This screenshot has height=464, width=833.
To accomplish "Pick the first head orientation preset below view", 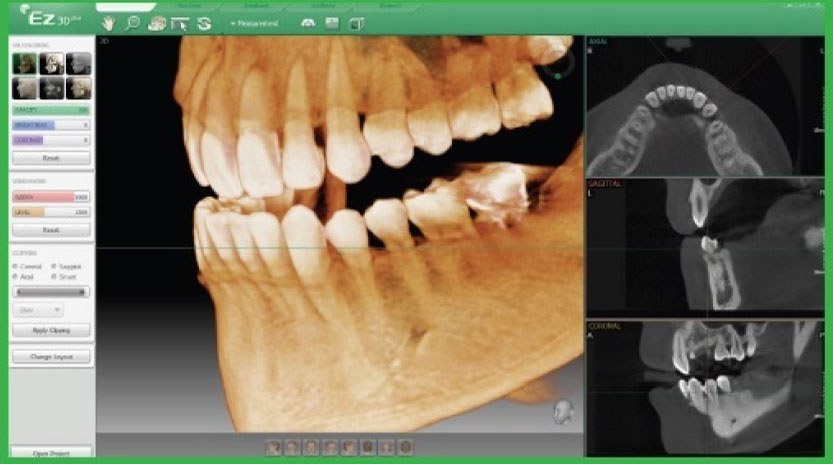I will pyautogui.click(x=274, y=447).
